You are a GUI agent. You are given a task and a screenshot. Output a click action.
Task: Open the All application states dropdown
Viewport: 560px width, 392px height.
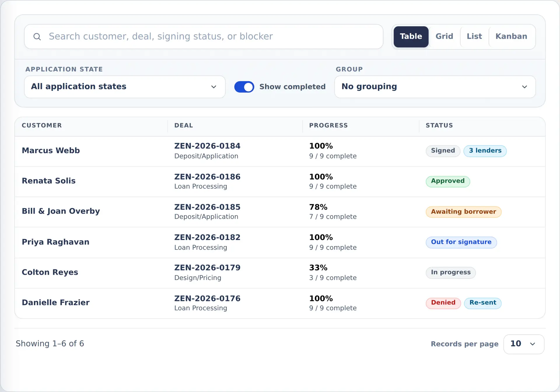tap(125, 87)
